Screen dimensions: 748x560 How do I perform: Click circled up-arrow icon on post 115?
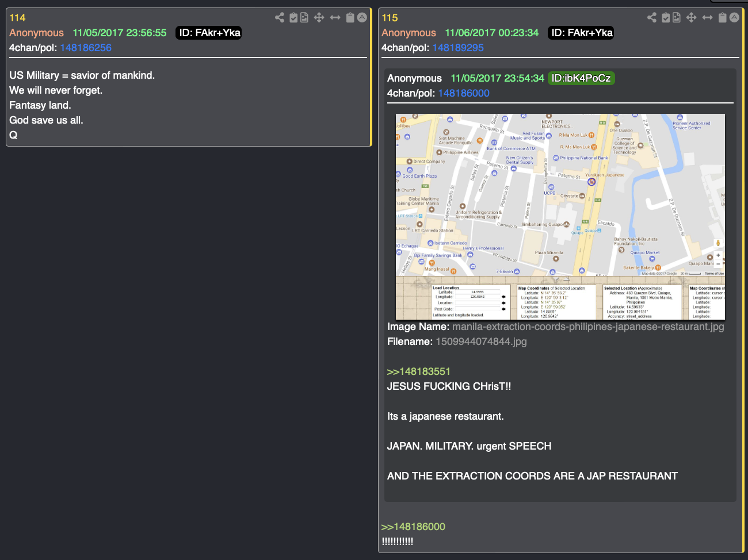[x=734, y=17]
